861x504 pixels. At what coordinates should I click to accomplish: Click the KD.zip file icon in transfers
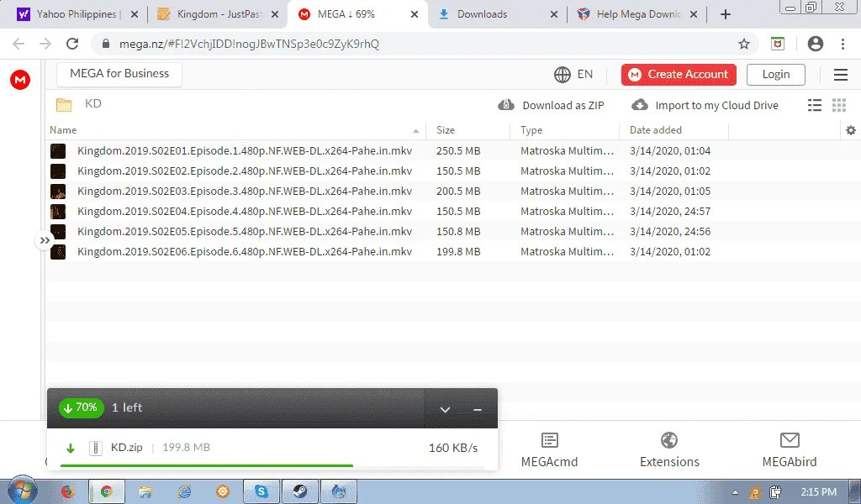click(96, 448)
